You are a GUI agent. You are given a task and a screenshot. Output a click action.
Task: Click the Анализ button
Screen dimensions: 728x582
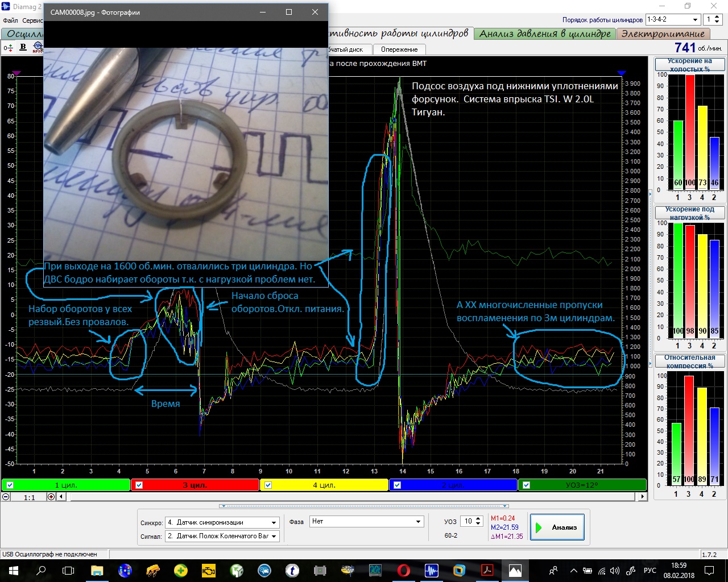tap(557, 527)
